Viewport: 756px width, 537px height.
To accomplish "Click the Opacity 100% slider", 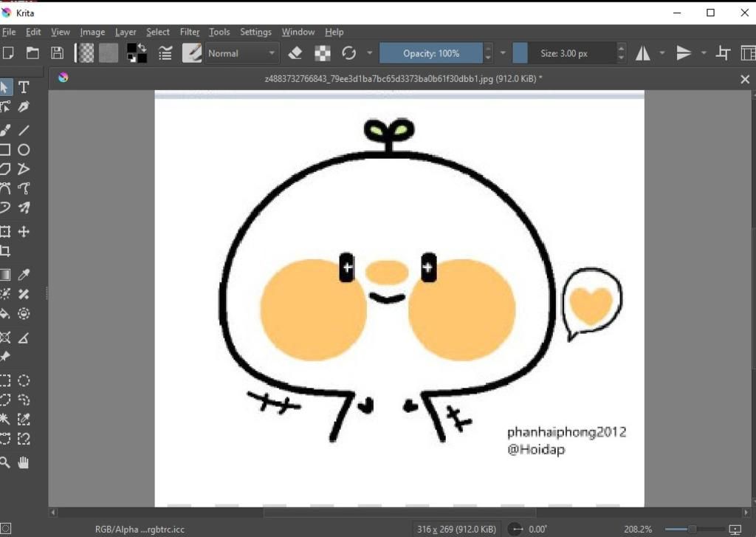I will coord(431,53).
